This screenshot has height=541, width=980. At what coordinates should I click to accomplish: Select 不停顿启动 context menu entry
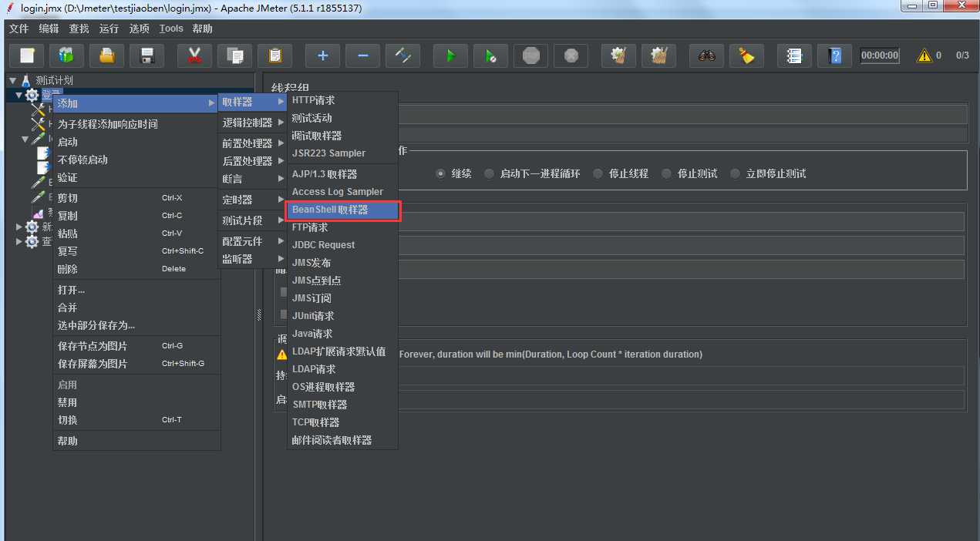pyautogui.click(x=137, y=160)
